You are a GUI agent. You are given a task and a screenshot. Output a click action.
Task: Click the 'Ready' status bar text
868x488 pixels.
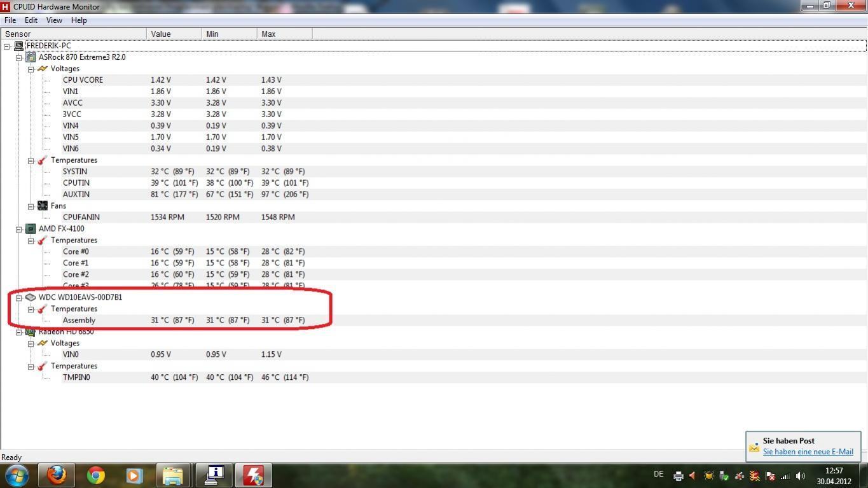(x=11, y=457)
